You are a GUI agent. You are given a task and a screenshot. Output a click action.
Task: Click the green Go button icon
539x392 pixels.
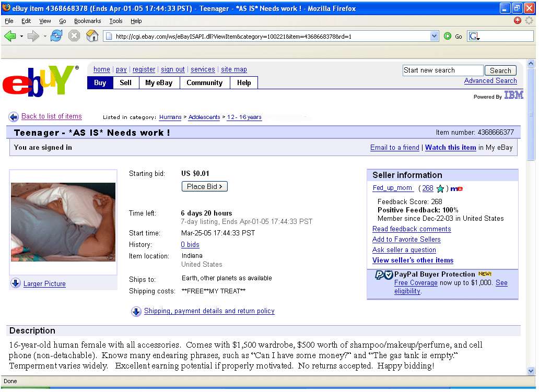click(447, 36)
